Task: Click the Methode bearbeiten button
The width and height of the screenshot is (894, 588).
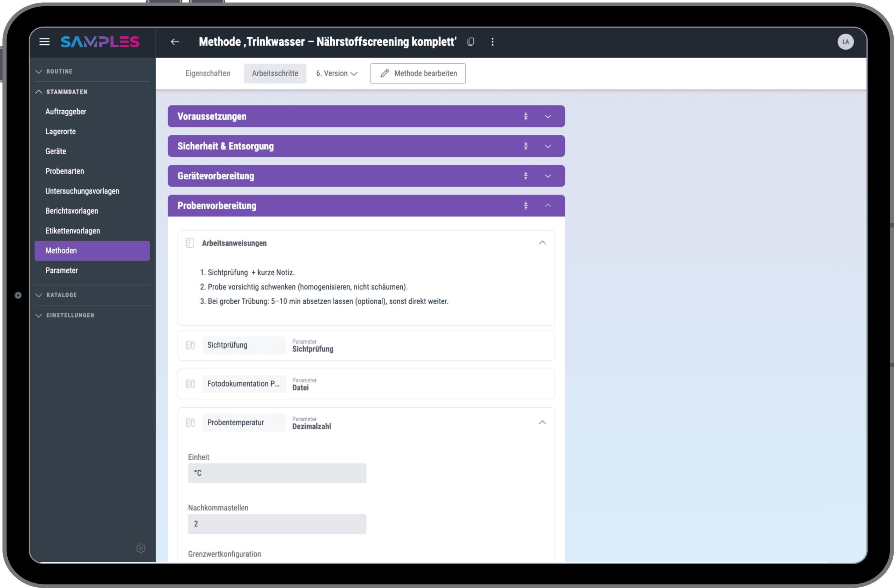Action: [418, 73]
